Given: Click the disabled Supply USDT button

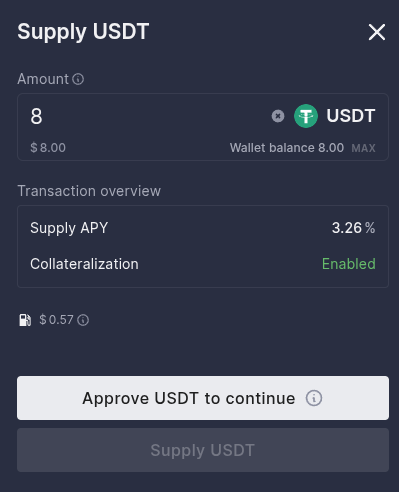Looking at the screenshot, I should [x=203, y=450].
